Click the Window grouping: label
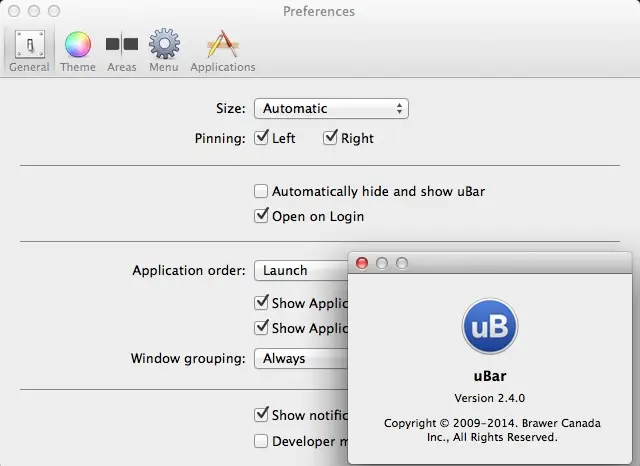The height and width of the screenshot is (466, 640). coord(188,358)
